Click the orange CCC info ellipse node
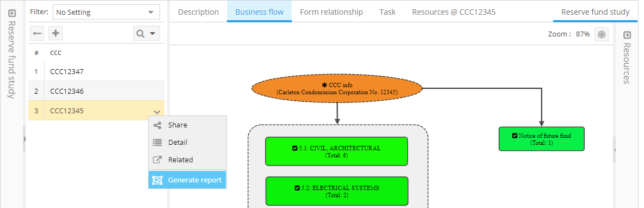Screen dimensions: 644x208 337,88
